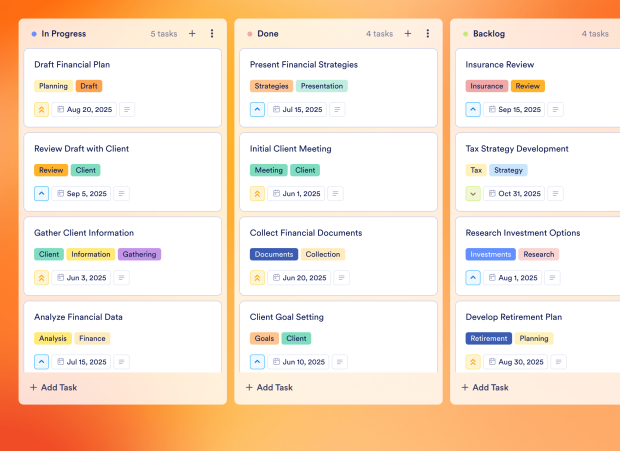Click low priority chevron on Tax Strategy Development
This screenshot has height=451, width=620.
point(473,193)
